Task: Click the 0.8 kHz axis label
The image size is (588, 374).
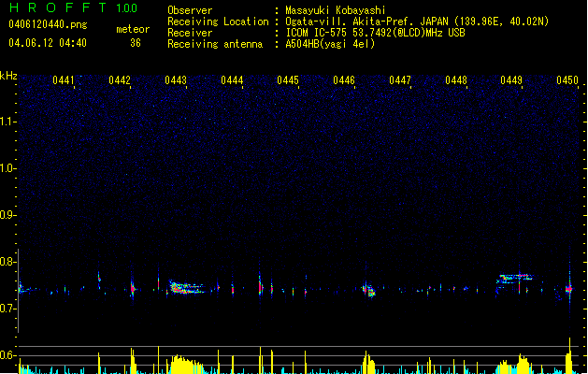Action: [8, 262]
